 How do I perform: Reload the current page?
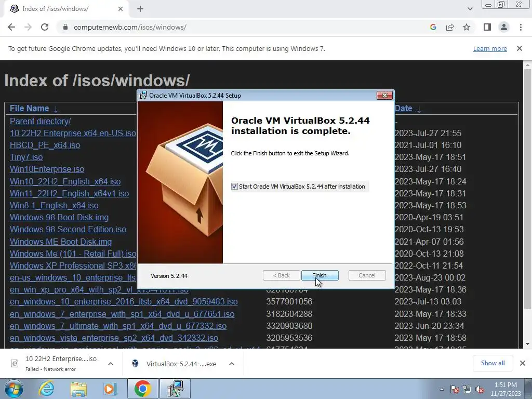45,27
